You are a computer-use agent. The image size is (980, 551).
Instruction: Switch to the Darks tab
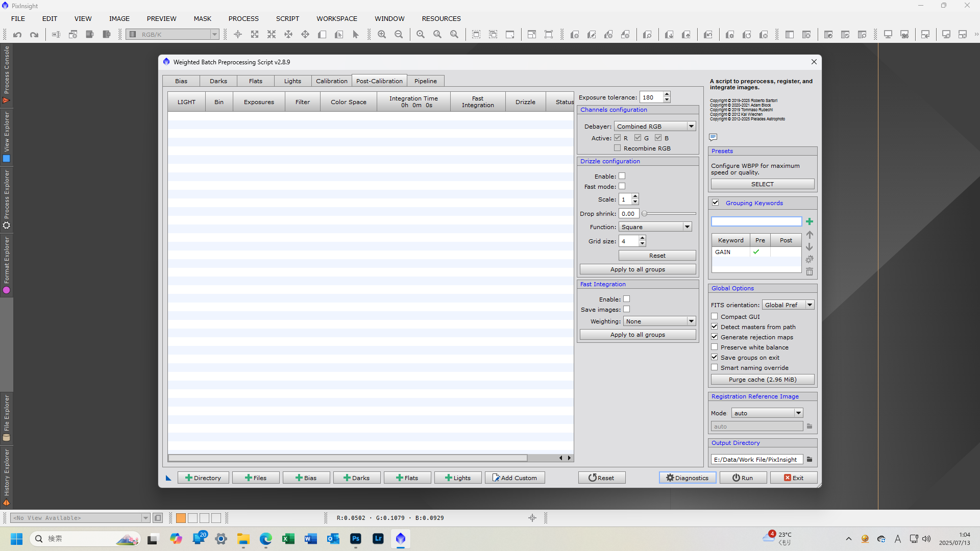pos(218,81)
